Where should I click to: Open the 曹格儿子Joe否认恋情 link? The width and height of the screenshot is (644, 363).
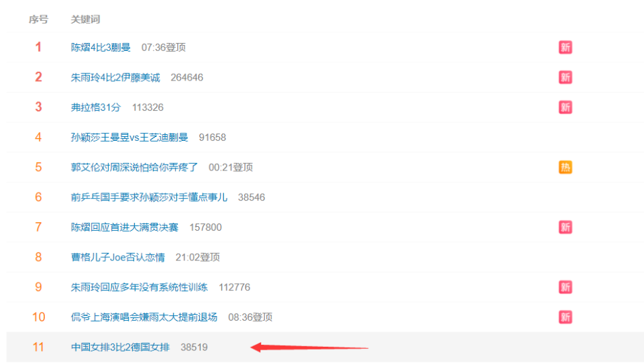tap(118, 257)
